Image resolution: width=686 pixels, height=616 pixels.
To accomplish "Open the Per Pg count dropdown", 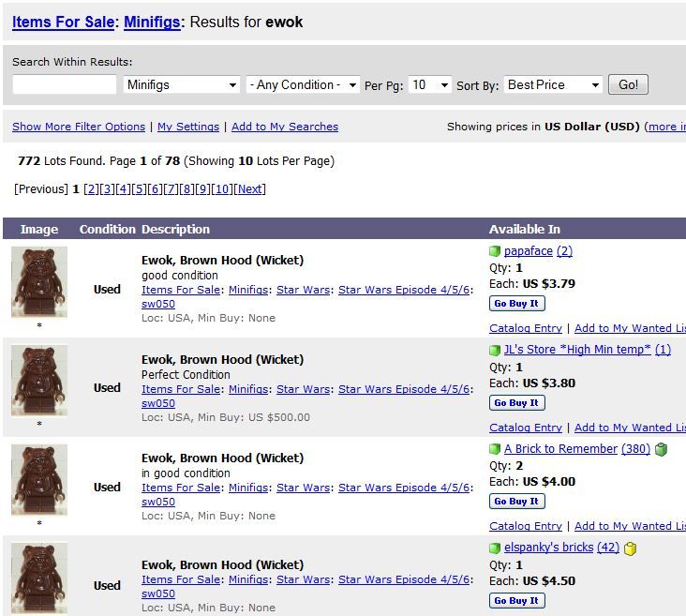I will pyautogui.click(x=429, y=85).
